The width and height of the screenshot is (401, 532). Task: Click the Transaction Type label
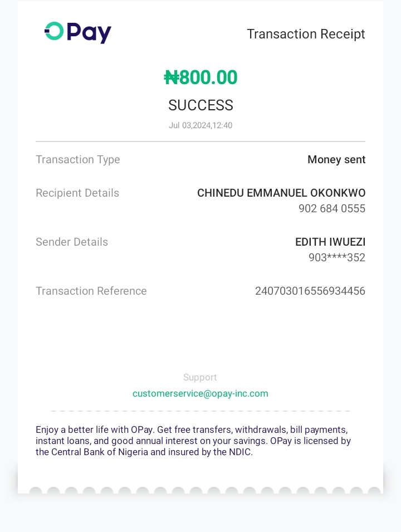78,160
